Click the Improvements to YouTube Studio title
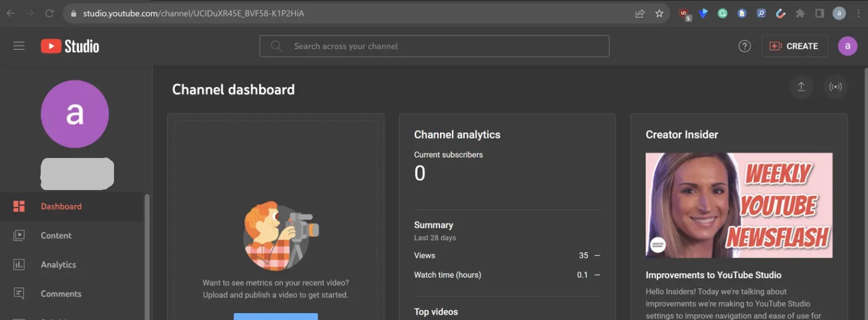 tap(713, 275)
